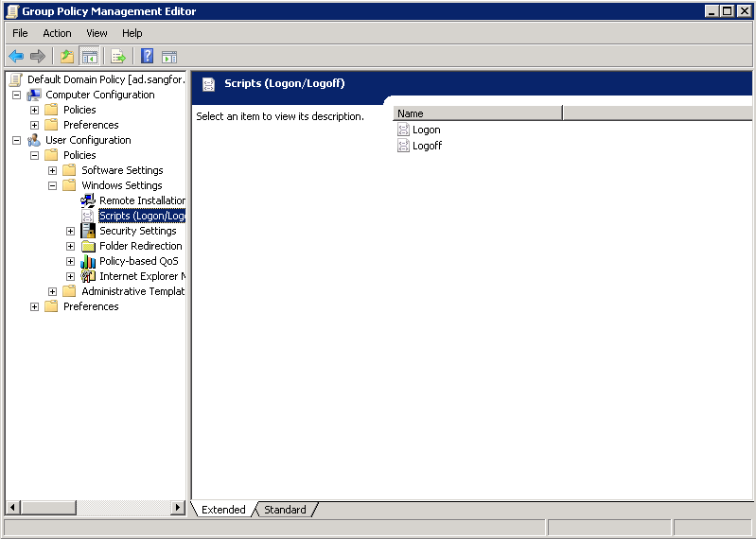Select the Logon script item
The image size is (756, 539).
(x=426, y=130)
